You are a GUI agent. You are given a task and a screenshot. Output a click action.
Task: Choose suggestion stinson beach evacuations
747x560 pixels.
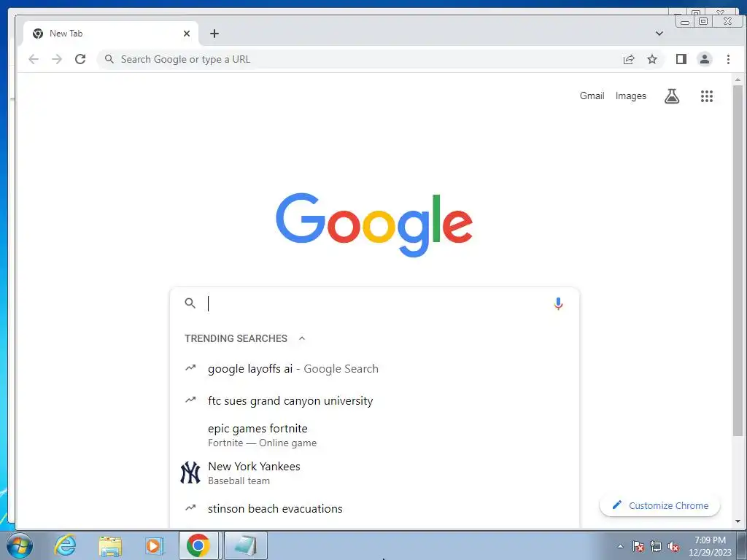tap(374, 508)
